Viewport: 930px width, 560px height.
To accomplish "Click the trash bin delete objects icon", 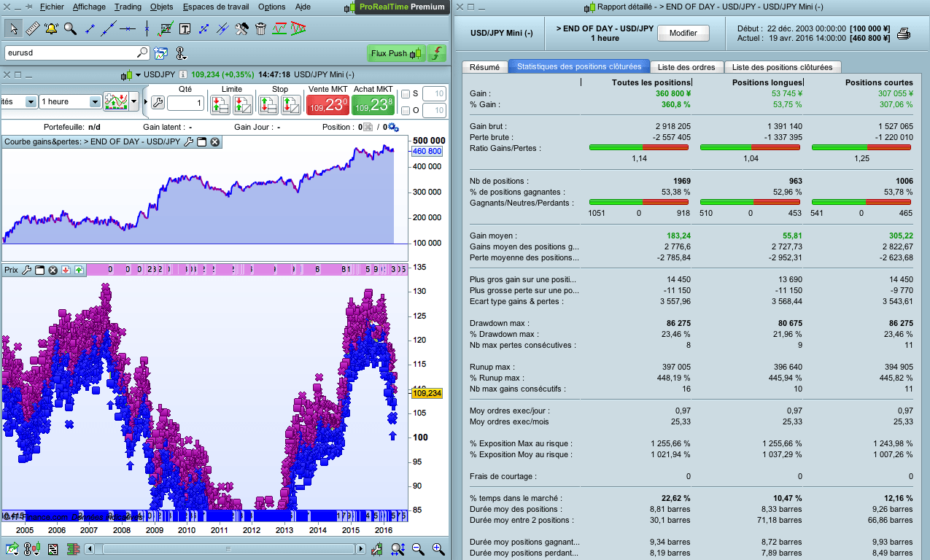I will pos(260,29).
